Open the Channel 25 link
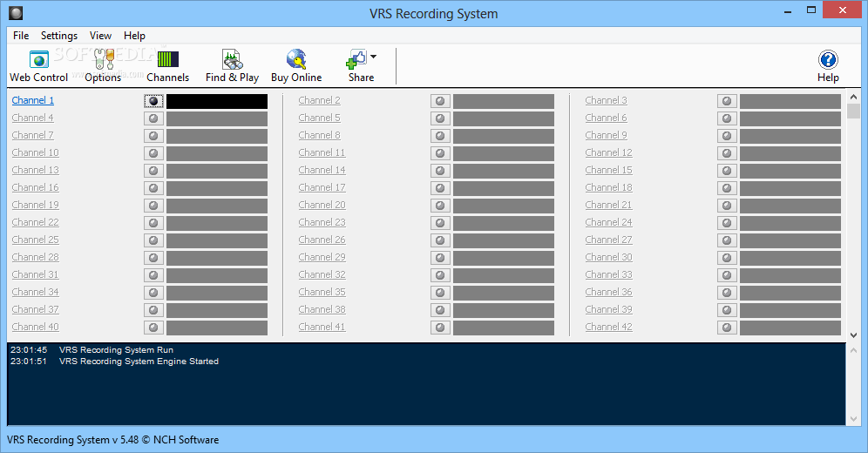The height and width of the screenshot is (453, 868). click(x=36, y=240)
